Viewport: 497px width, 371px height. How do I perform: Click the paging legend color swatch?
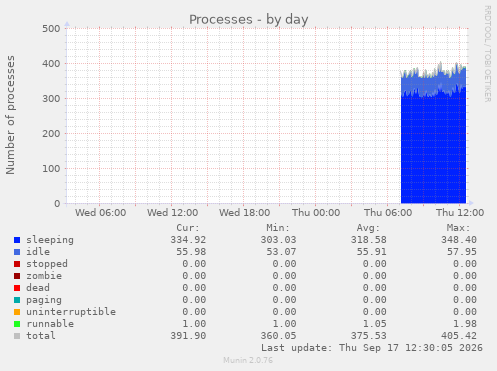tap(17, 300)
